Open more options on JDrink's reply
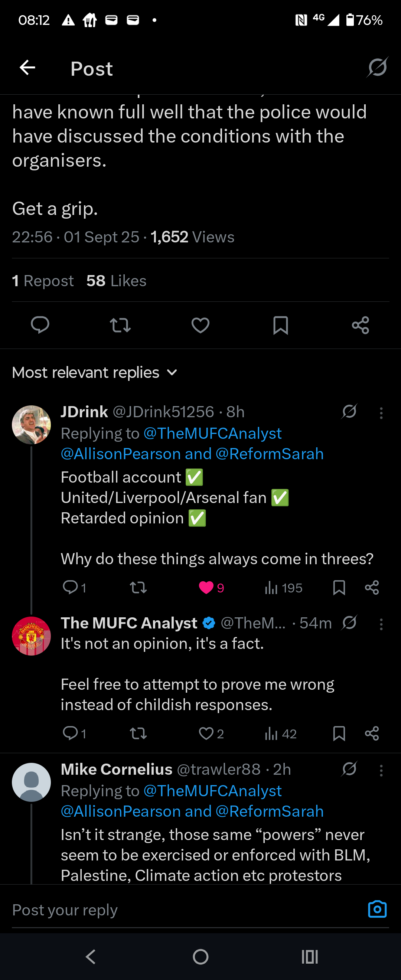Image resolution: width=401 pixels, height=980 pixels. pos(381,413)
